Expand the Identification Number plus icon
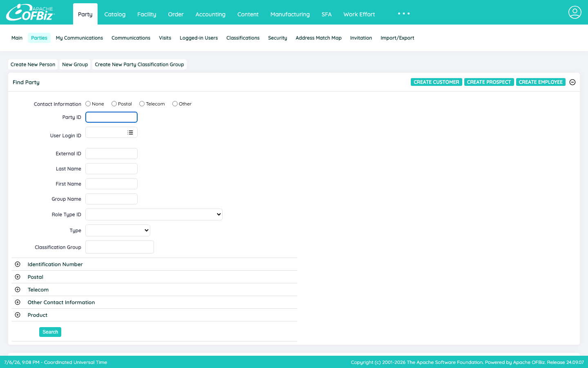Viewport: 588px width, 368px height. [18, 264]
